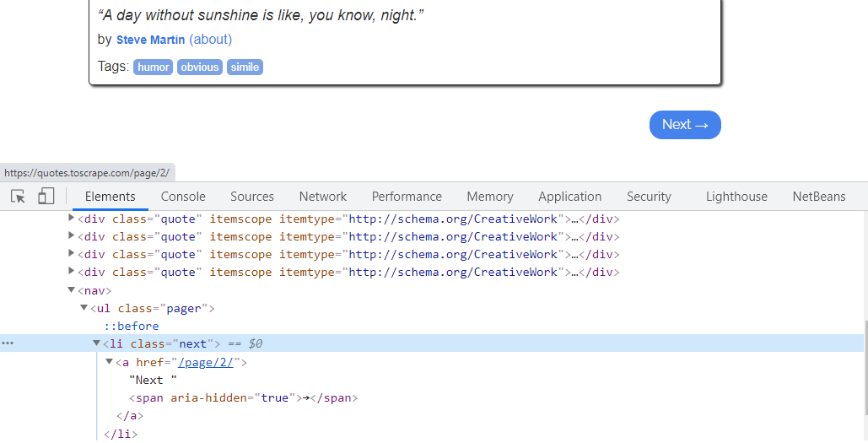Collapse the nav element node
This screenshot has width=868, height=443.
pos(72,290)
